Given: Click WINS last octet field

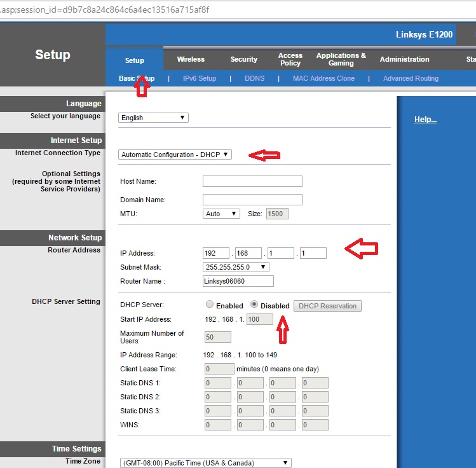Looking at the screenshot, I should [315, 425].
